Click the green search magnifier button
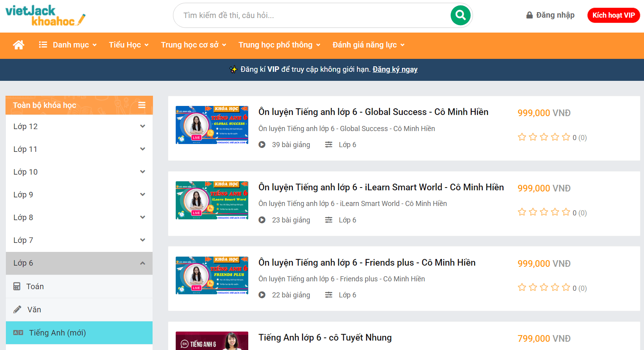This screenshot has width=644, height=350. pyautogui.click(x=460, y=15)
